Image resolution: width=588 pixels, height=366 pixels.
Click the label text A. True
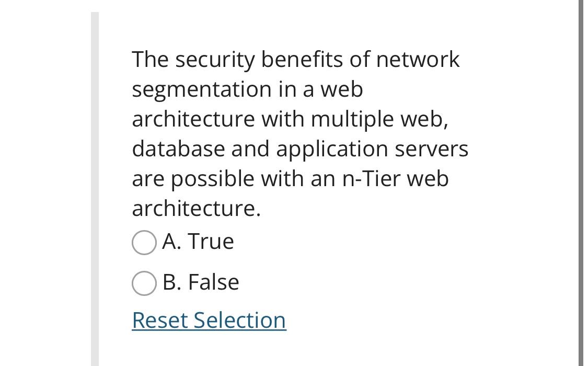coord(199,241)
